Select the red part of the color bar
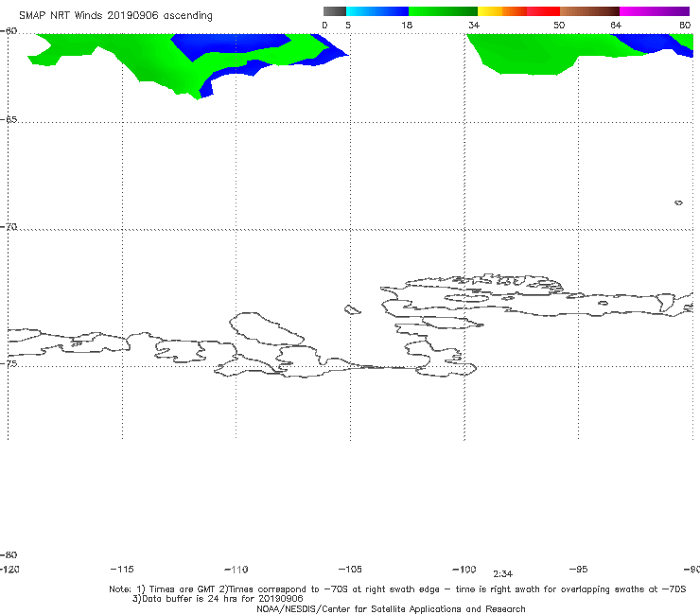700x615 pixels. point(543,11)
